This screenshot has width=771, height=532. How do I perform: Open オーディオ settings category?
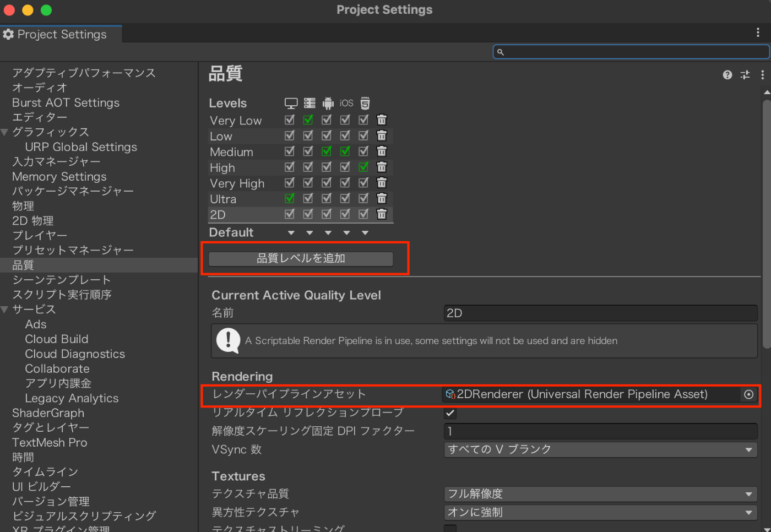(x=40, y=88)
